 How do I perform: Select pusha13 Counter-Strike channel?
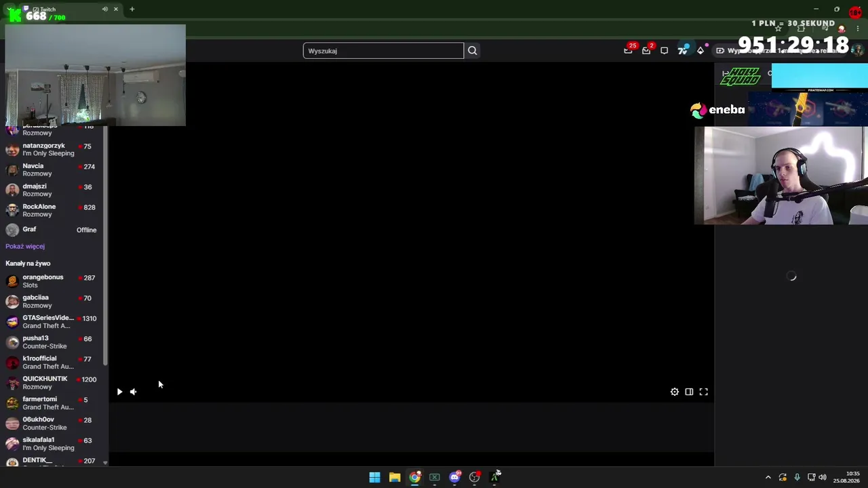pos(53,342)
